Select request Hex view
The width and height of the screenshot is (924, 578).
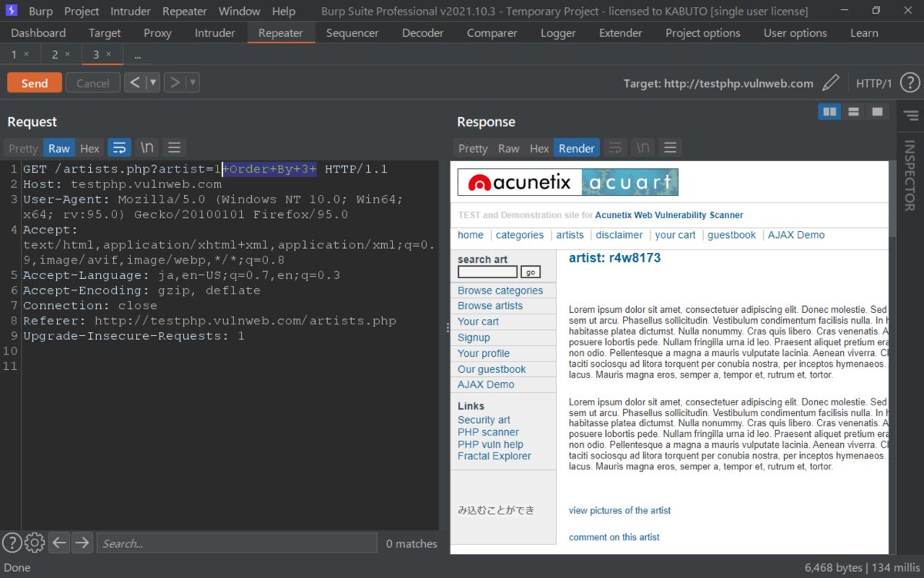coord(90,148)
